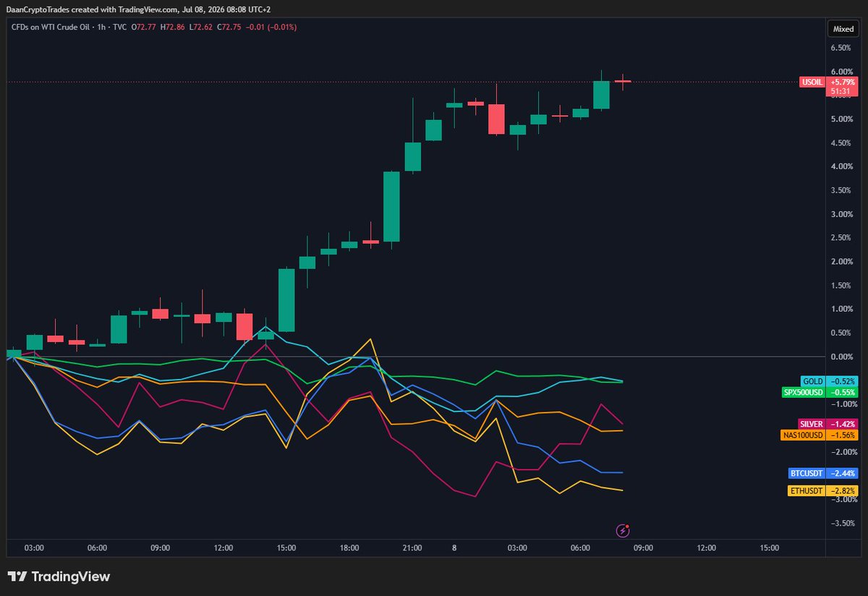The width and height of the screenshot is (868, 596).
Task: Click the GOLD series label
Action: (x=813, y=381)
